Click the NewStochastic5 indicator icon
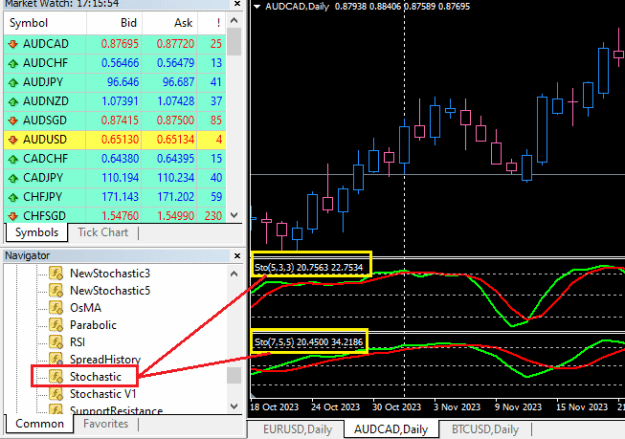Image resolution: width=625 pixels, height=439 pixels. (56, 290)
